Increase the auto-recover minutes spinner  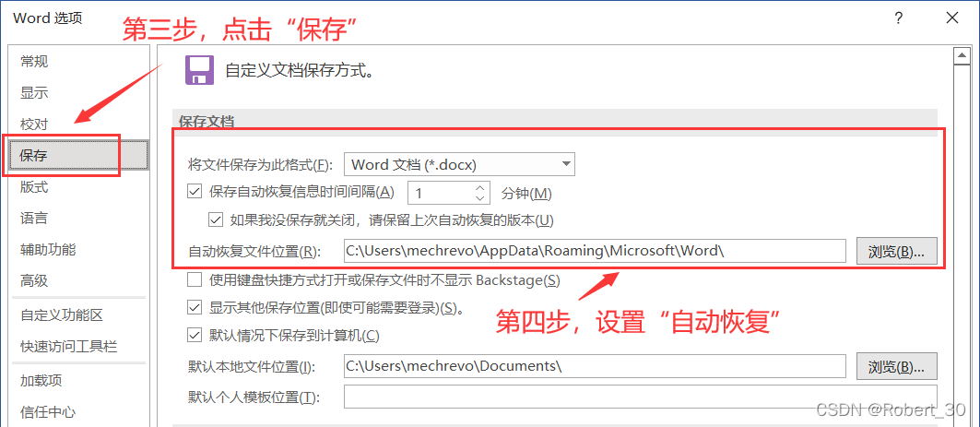tap(479, 187)
